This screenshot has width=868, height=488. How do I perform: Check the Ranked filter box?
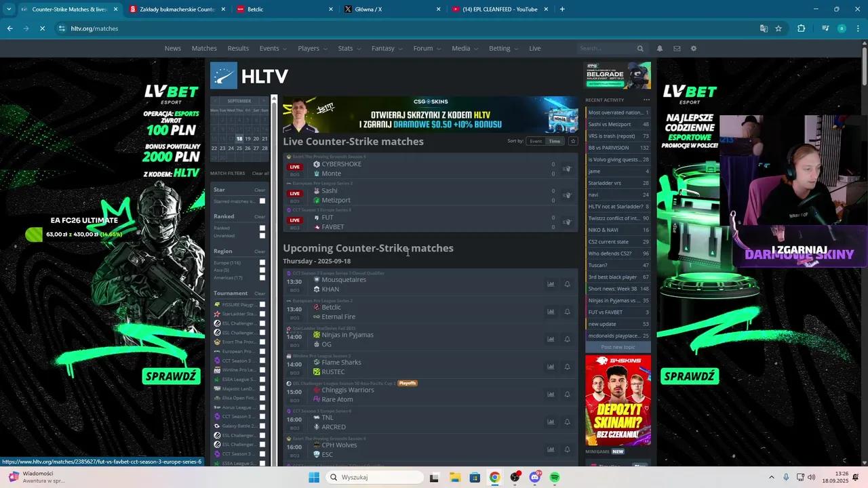pyautogui.click(x=262, y=228)
